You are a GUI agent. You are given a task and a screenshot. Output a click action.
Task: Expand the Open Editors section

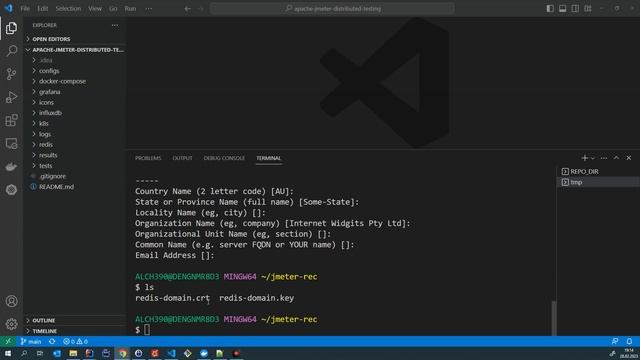75,39
